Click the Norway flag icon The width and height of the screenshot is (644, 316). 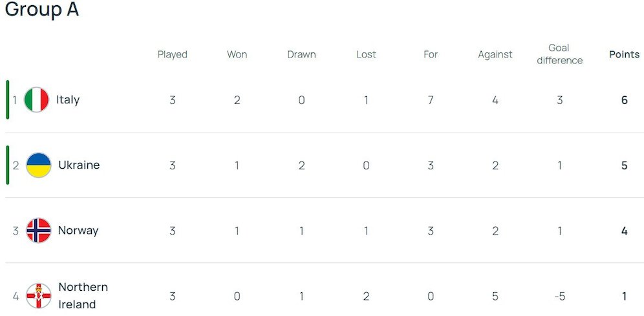pyautogui.click(x=39, y=230)
